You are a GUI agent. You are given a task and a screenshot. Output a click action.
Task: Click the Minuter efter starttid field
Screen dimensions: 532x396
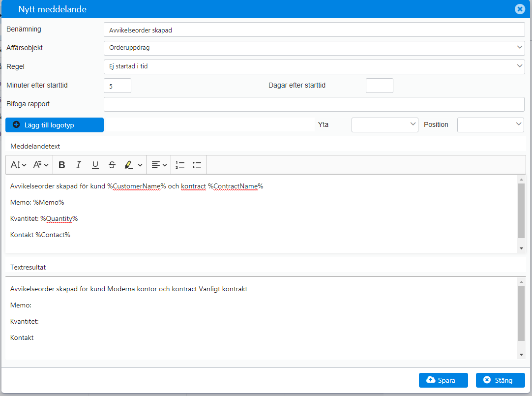pyautogui.click(x=118, y=86)
